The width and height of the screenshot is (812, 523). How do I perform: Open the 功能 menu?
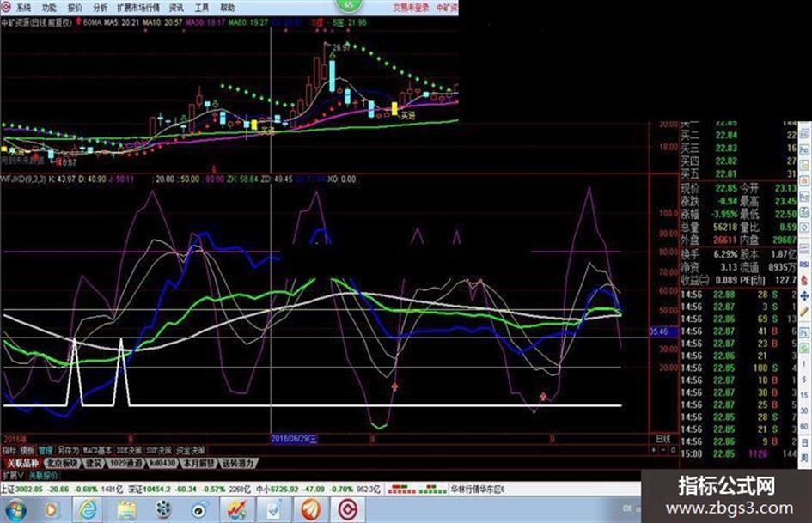[50, 7]
